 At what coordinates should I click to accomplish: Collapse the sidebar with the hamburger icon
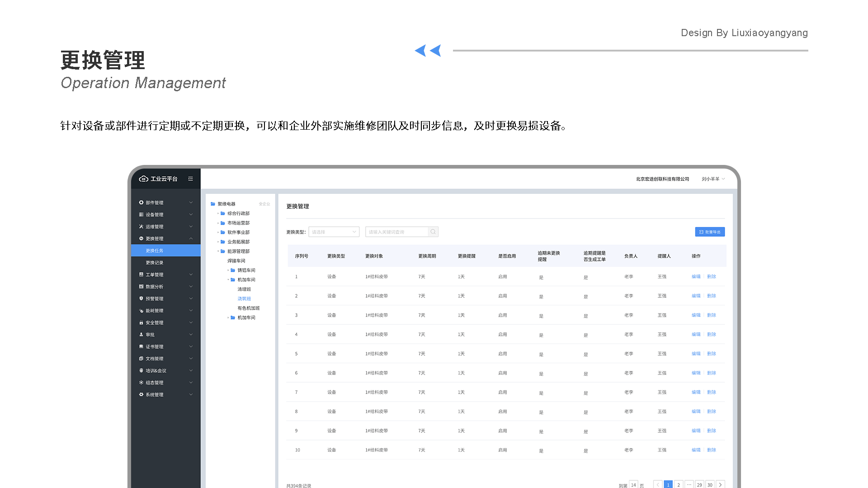pyautogui.click(x=191, y=179)
